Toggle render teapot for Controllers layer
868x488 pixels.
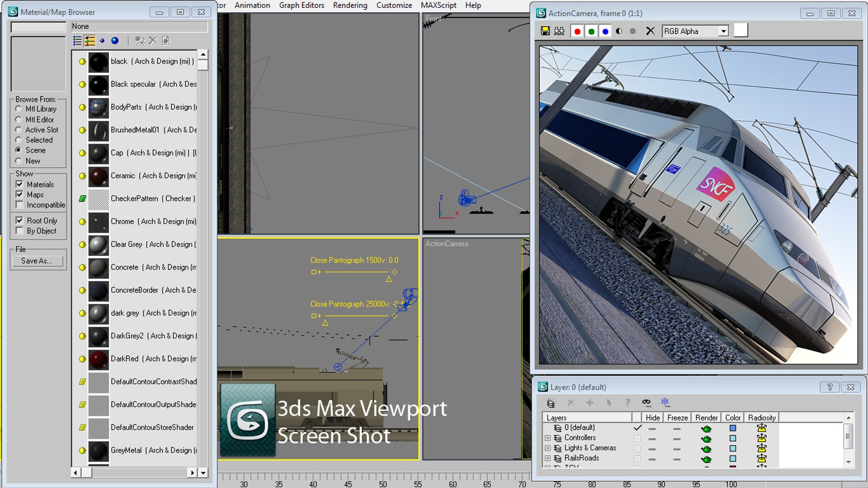706,438
